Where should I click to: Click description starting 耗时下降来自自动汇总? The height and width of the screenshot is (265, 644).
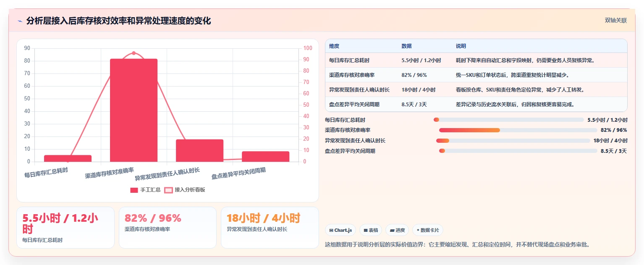(525, 60)
